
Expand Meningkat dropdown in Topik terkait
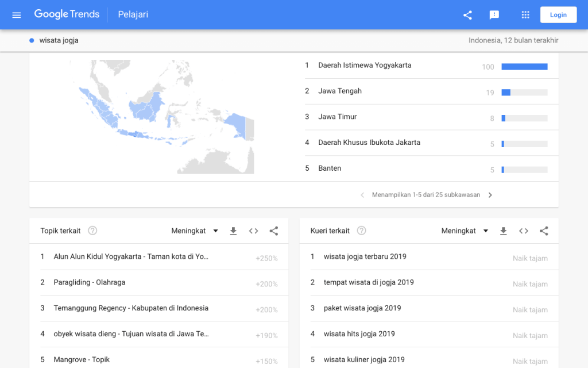(195, 231)
